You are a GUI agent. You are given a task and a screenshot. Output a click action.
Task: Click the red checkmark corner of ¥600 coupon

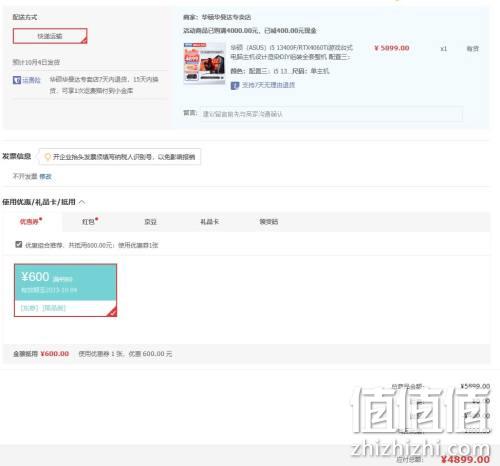(x=113, y=312)
